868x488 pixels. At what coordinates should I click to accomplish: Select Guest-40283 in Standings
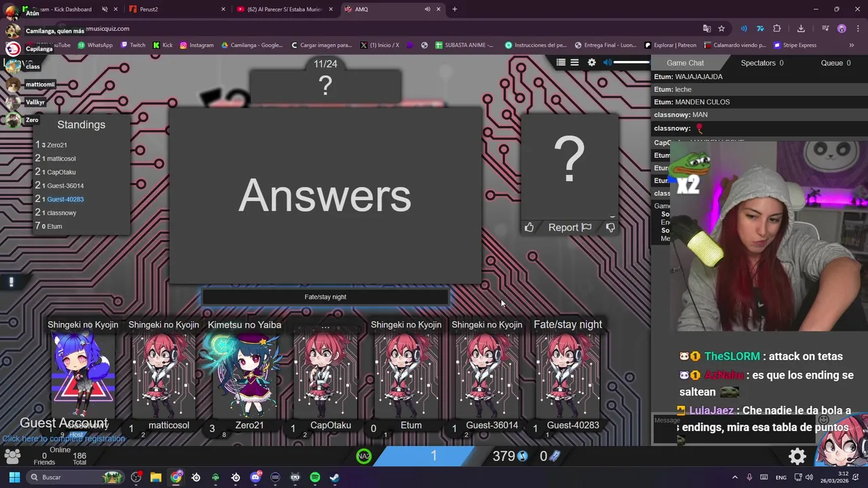tap(65, 199)
